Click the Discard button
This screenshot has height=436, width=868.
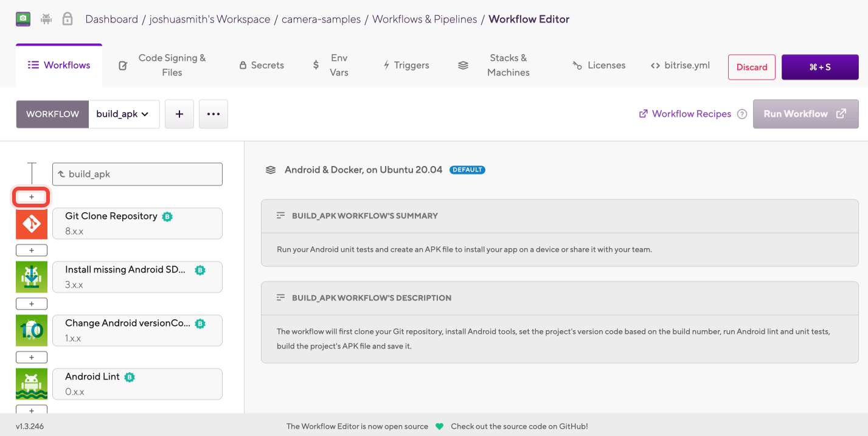(x=751, y=67)
